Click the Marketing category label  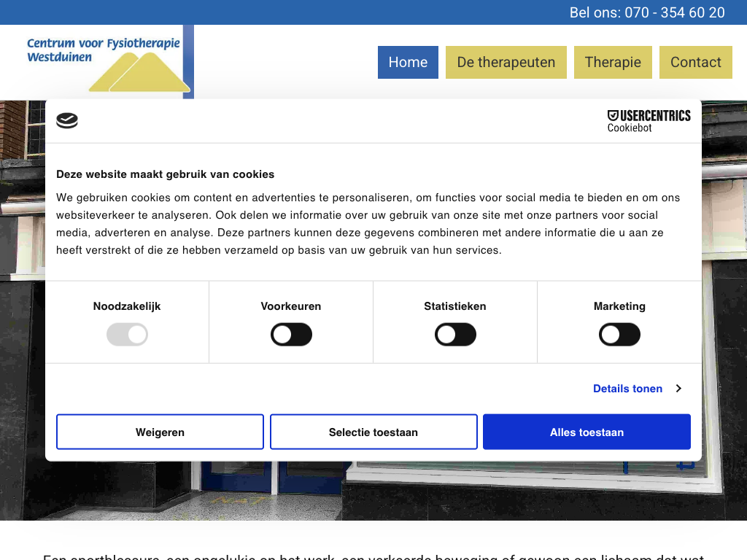[x=619, y=306]
